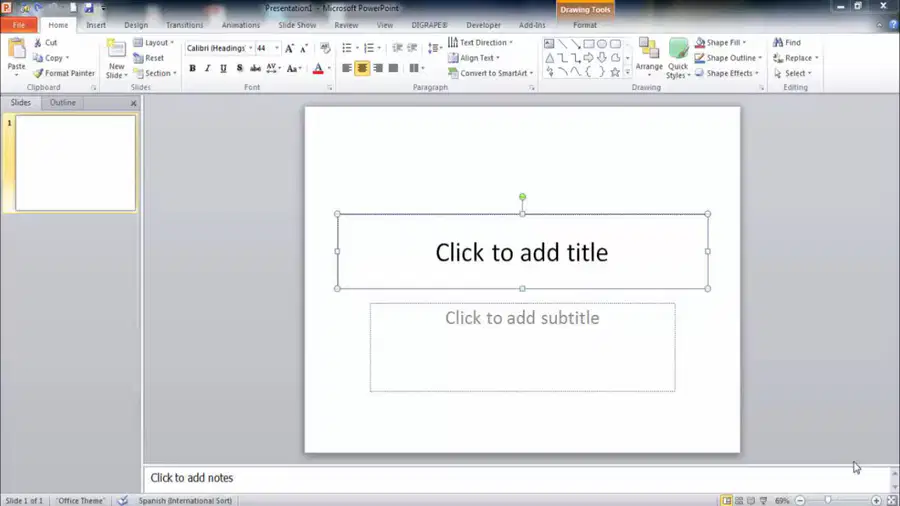Viewport: 900px width, 506px height.
Task: Select the Rounded Rectangle shape
Action: pos(615,44)
